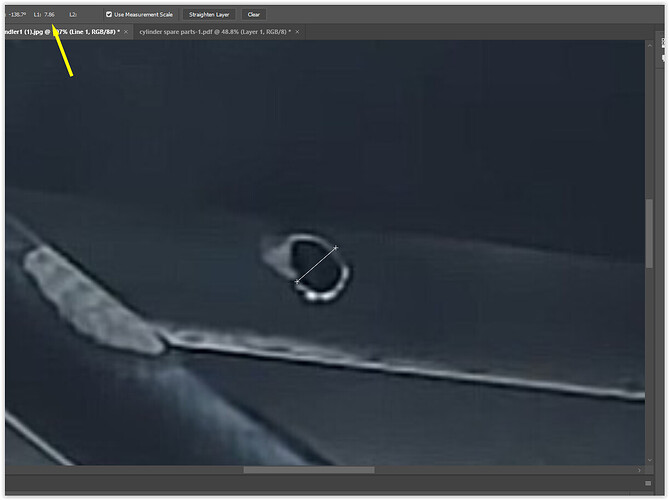This screenshot has width=669, height=500.
Task: Click the L1: 7.86 length readout
Action: pyautogui.click(x=44, y=15)
